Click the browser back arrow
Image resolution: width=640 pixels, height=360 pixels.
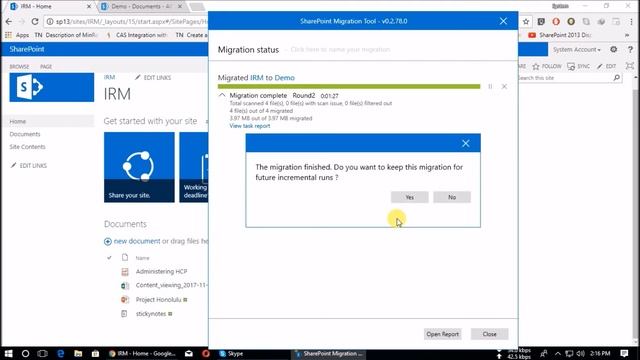pos(9,21)
